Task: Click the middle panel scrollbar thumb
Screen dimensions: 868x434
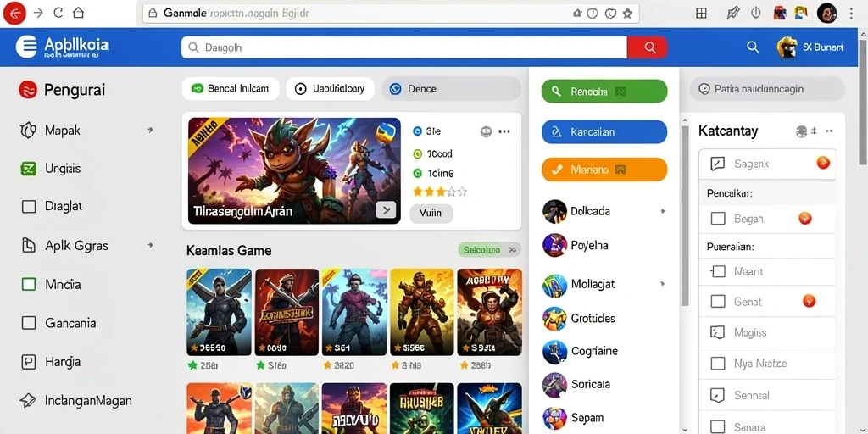Action: (x=685, y=216)
